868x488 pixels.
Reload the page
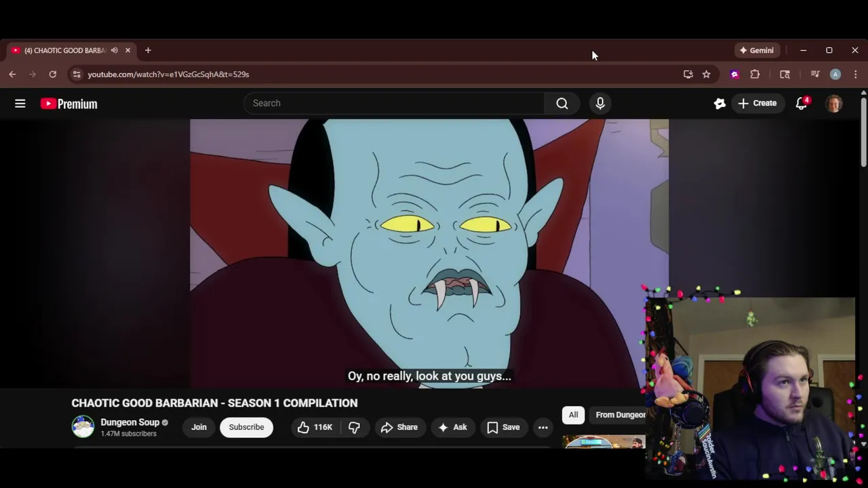tap(52, 75)
